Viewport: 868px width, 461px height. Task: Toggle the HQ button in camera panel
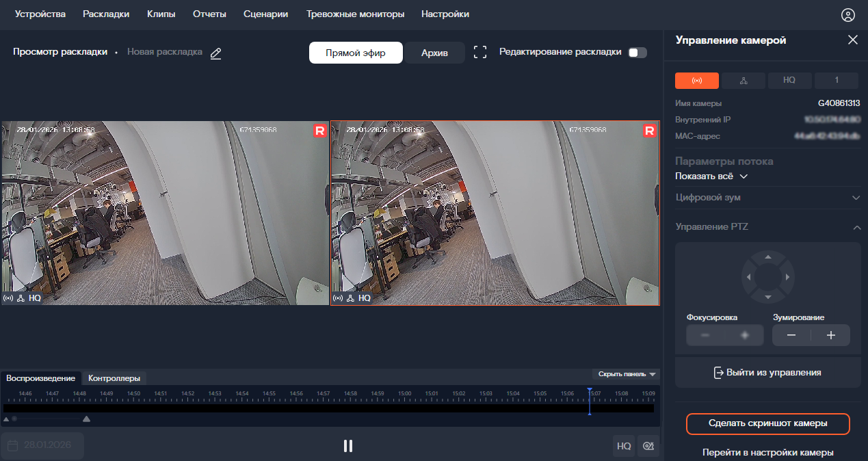pos(789,81)
